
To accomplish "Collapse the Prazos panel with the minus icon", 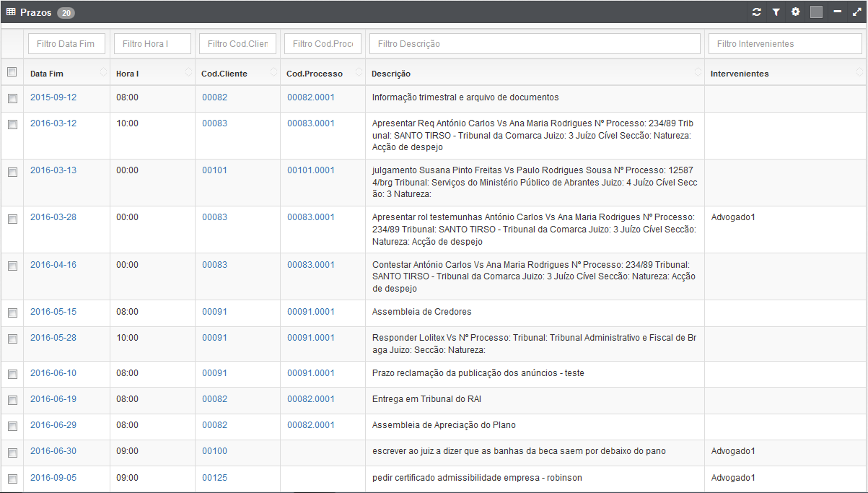I will pos(838,12).
